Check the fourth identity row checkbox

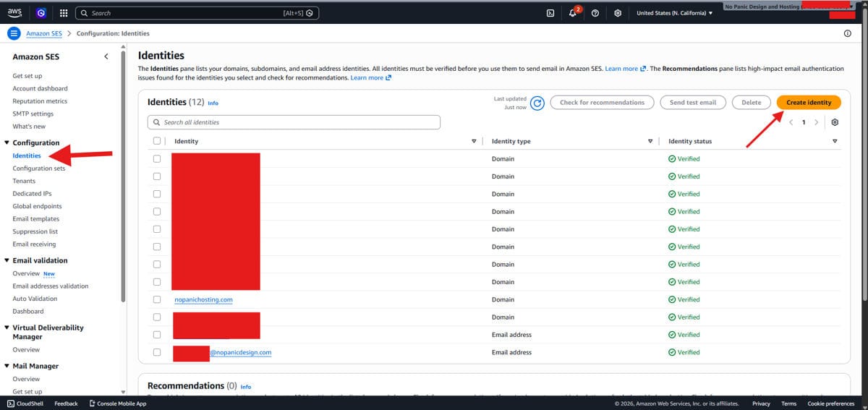coord(157,211)
